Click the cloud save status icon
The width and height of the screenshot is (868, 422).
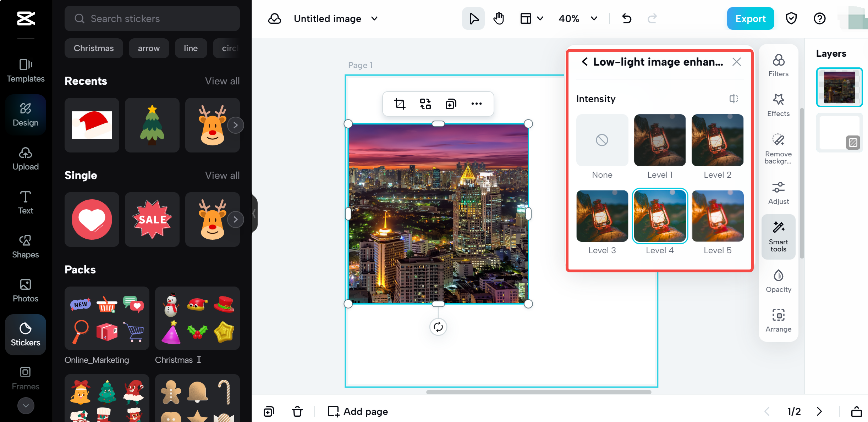(274, 18)
